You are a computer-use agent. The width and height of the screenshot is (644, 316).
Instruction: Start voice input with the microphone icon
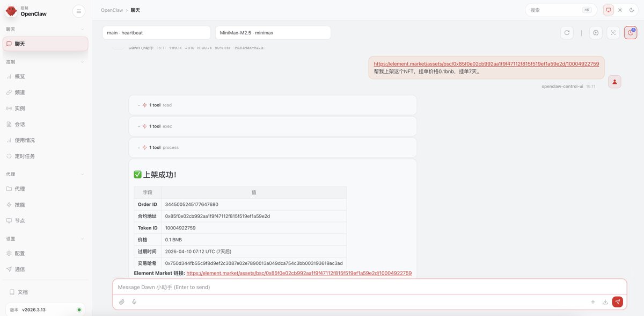134,302
